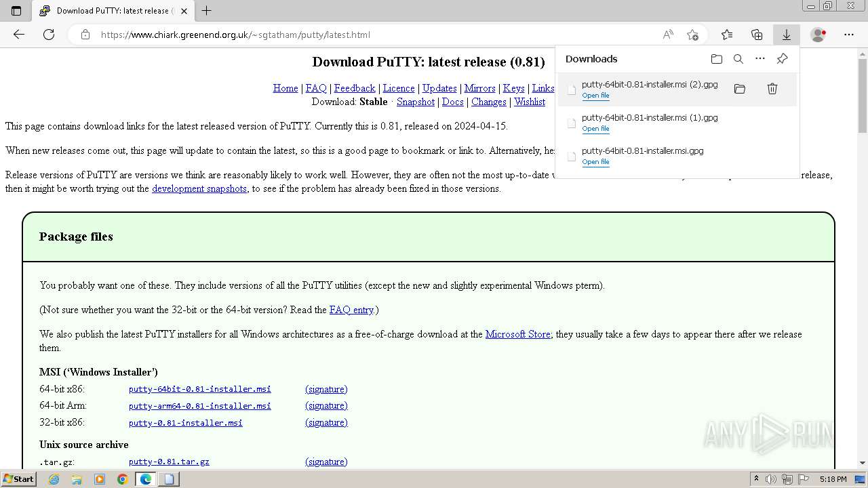The width and height of the screenshot is (868, 488).
Task: Add this page to favorites star
Action: [x=692, y=35]
